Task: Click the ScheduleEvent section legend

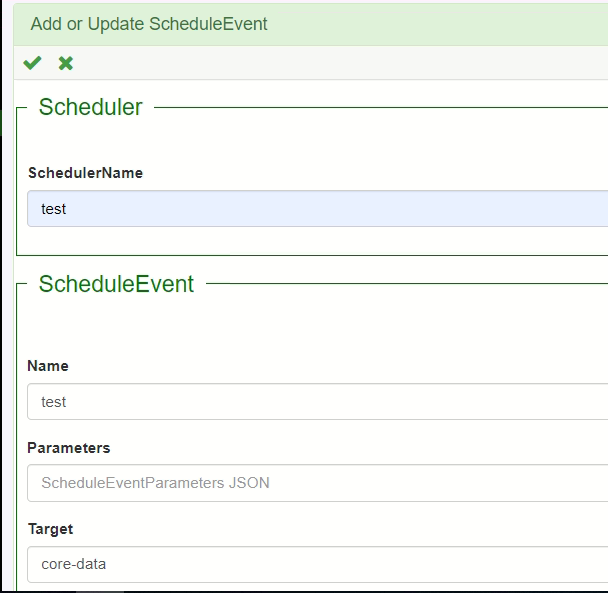Action: [116, 284]
